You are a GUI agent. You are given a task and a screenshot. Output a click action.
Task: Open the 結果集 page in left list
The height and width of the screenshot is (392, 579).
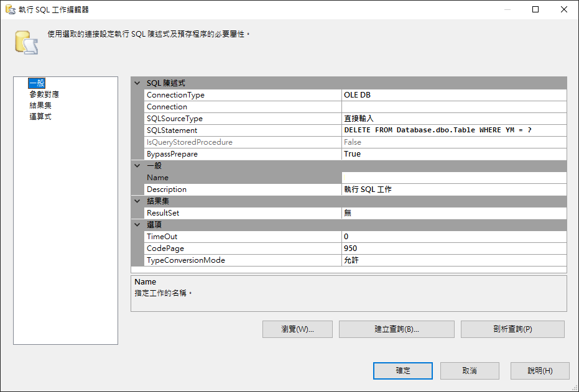click(x=40, y=106)
